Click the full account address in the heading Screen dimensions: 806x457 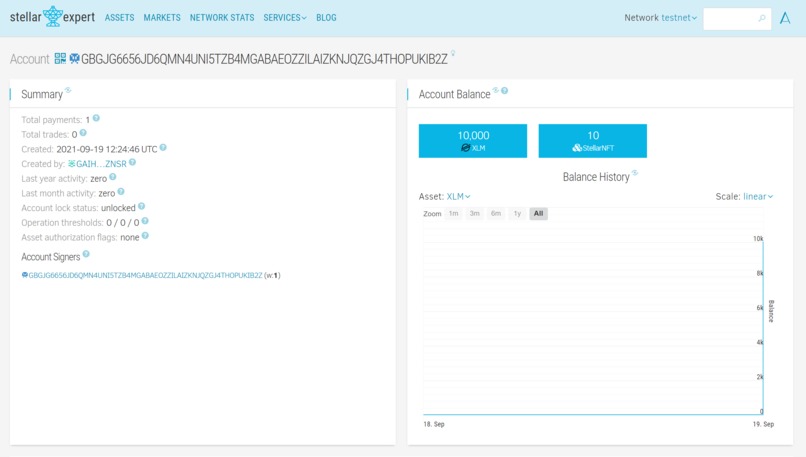click(264, 59)
